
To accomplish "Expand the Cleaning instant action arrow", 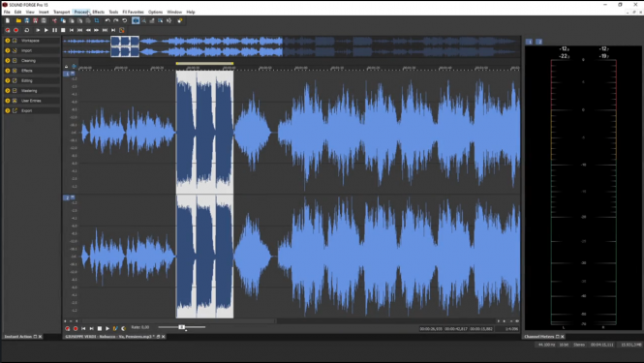I will click(8, 61).
